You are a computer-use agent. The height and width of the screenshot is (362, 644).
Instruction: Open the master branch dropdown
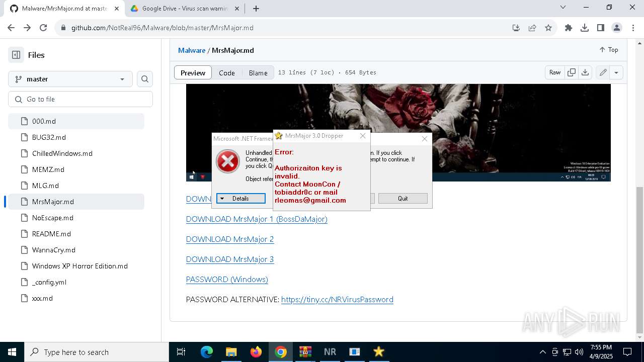[70, 79]
